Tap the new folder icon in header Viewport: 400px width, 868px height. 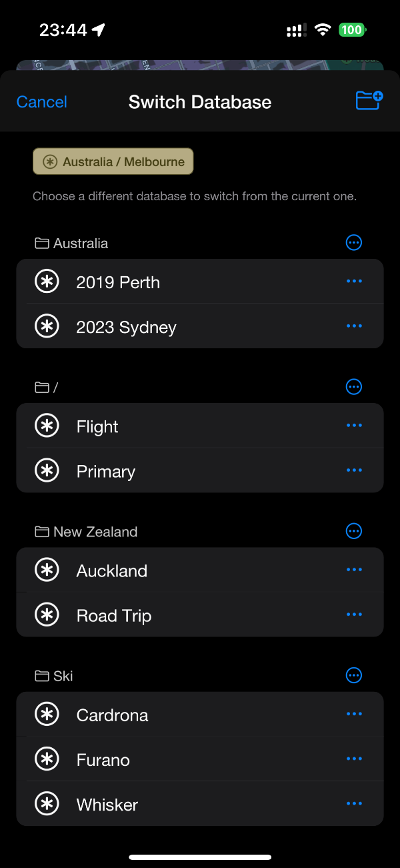pos(369,100)
